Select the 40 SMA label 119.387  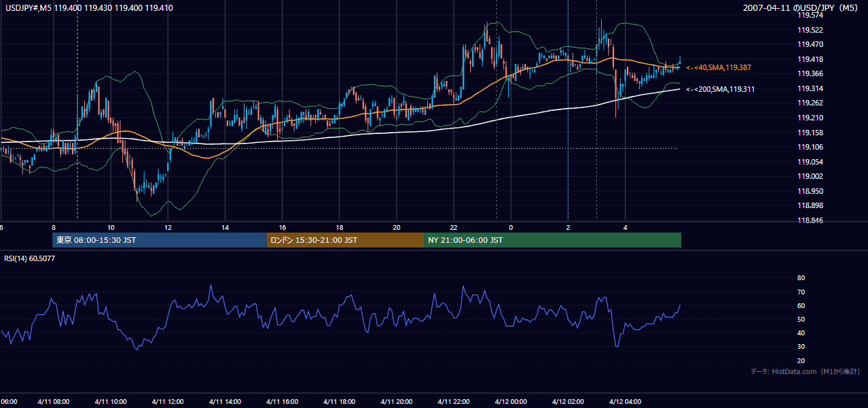(719, 68)
